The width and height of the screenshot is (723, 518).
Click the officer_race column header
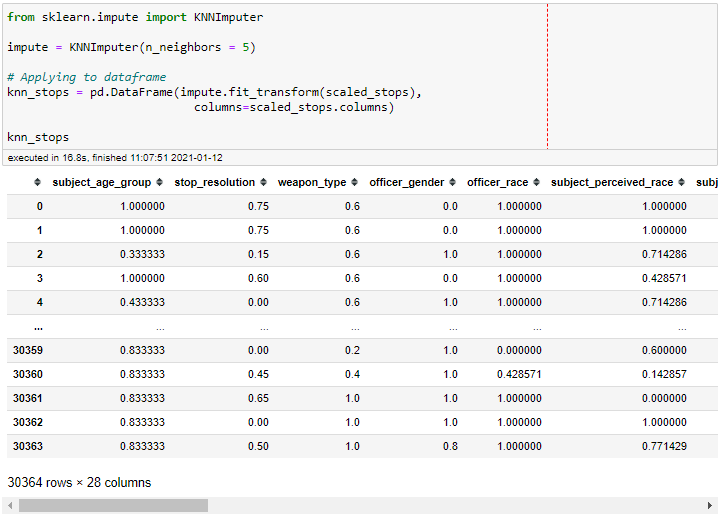tap(498, 182)
